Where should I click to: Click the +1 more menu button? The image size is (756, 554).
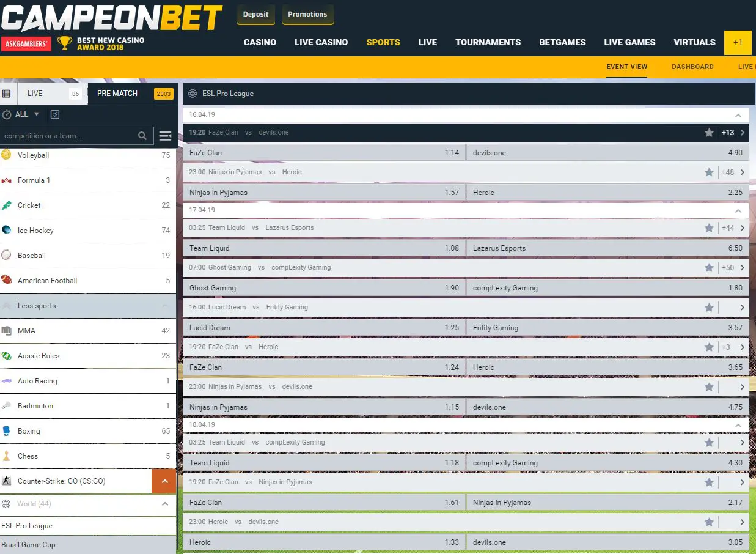pyautogui.click(x=738, y=43)
